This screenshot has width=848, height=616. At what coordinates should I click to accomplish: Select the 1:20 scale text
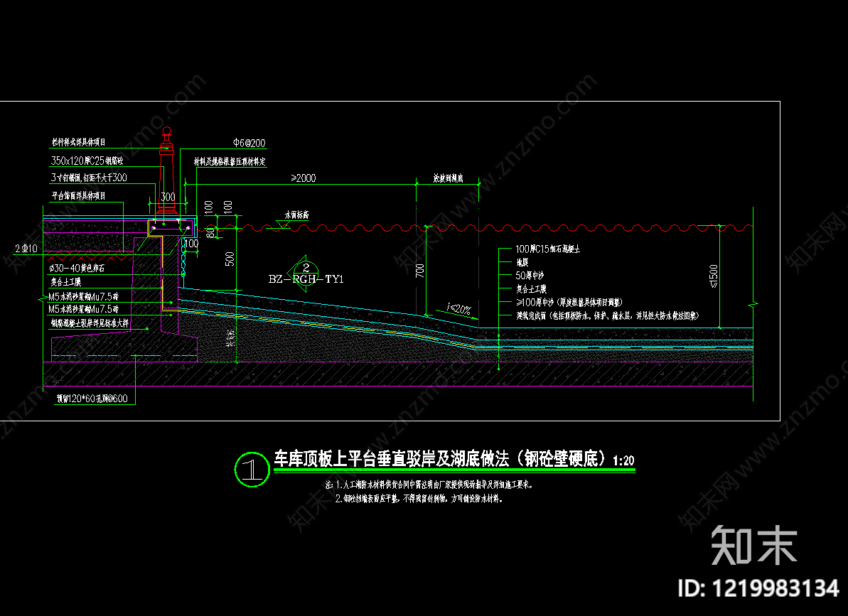623,461
